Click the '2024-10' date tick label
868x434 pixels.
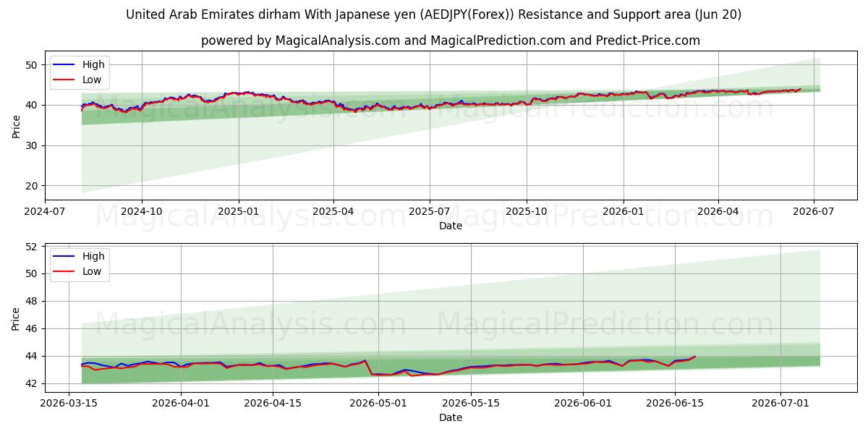141,211
